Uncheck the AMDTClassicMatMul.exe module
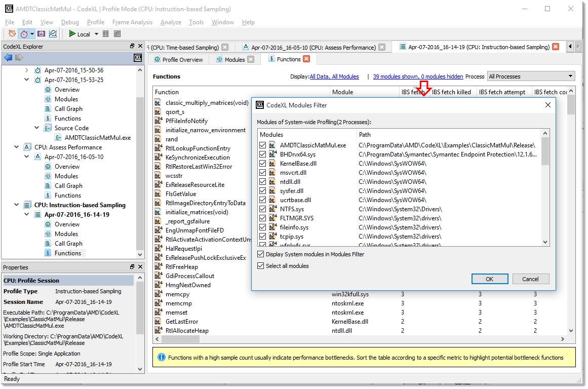 262,145
